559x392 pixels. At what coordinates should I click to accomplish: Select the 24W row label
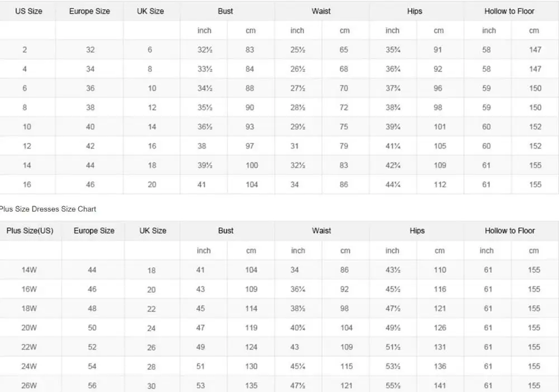click(x=29, y=366)
